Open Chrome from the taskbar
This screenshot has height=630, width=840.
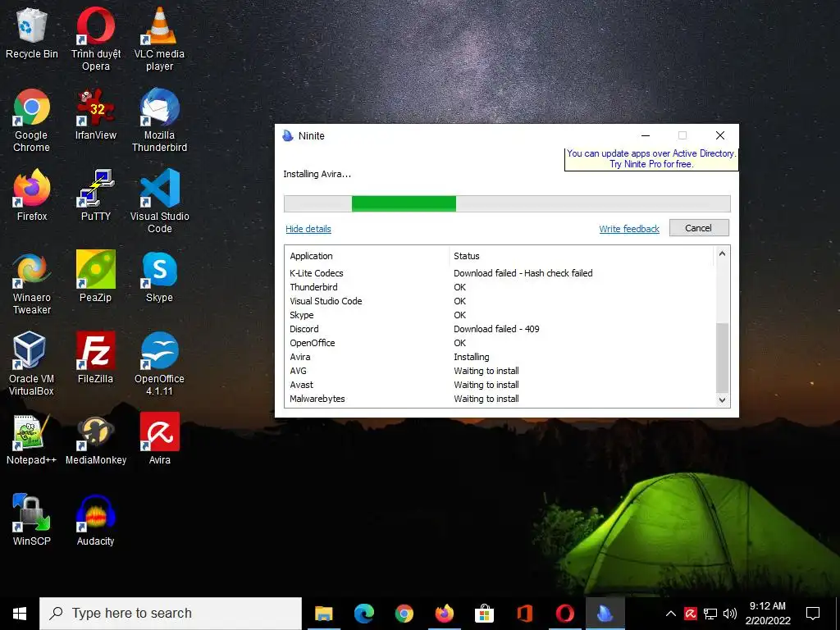pyautogui.click(x=404, y=614)
